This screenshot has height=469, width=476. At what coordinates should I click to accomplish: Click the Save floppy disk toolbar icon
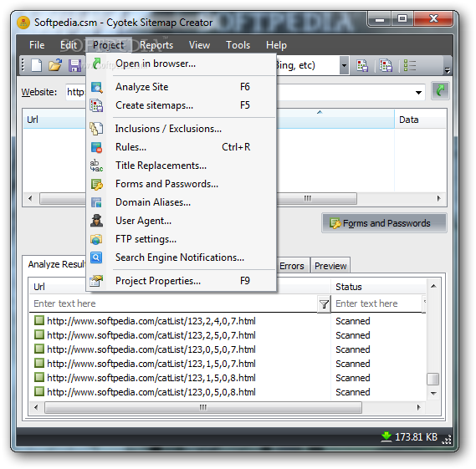74,65
